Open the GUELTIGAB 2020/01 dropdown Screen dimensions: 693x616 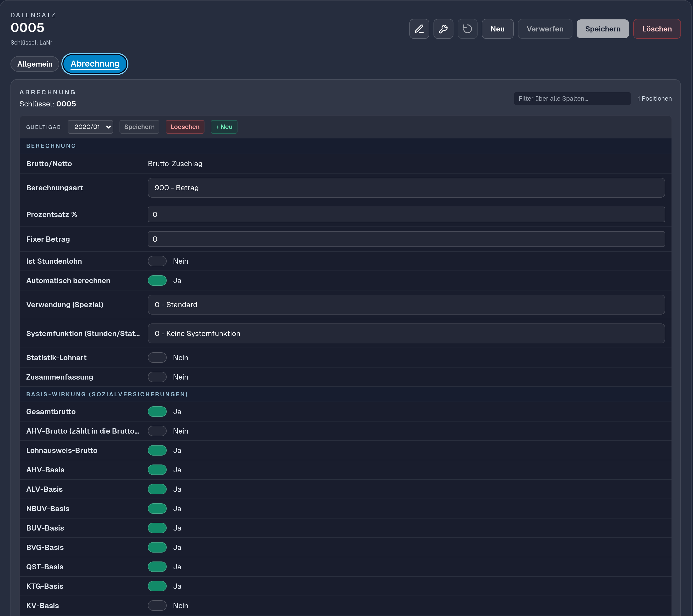click(x=90, y=127)
